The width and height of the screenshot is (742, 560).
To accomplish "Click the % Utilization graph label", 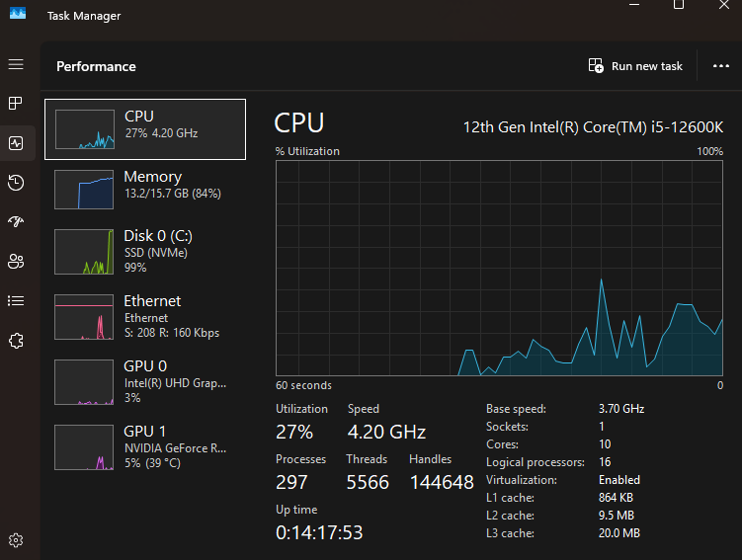I will coord(307,151).
